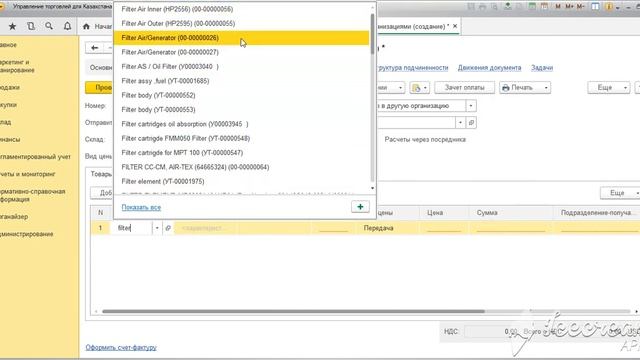Image resolution: width=640 pixels, height=360 pixels.
Task: Click the M memory button
Action: (558, 7)
